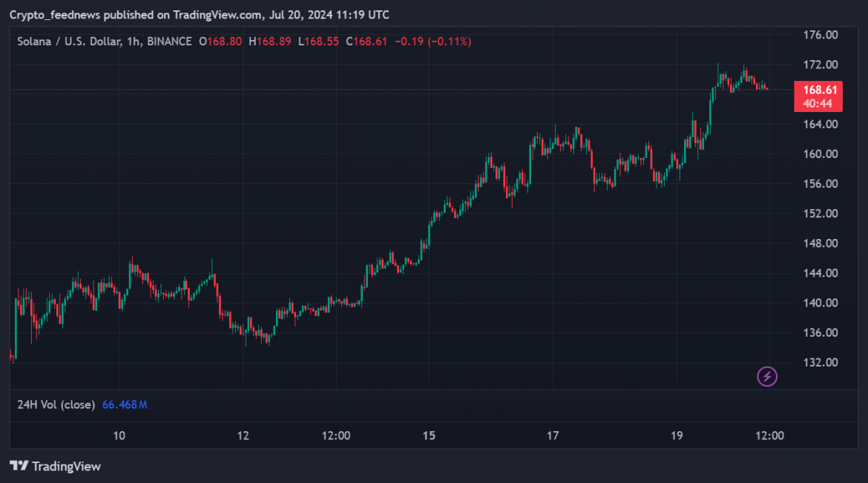Select date 15 on the time axis
The image size is (868, 483).
[x=429, y=436]
